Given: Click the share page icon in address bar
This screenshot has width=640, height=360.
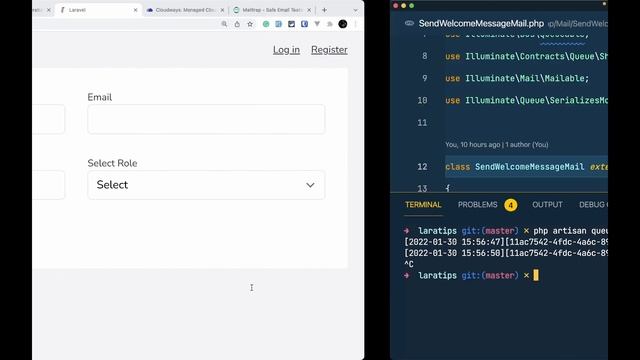Looking at the screenshot, I should coord(237,24).
